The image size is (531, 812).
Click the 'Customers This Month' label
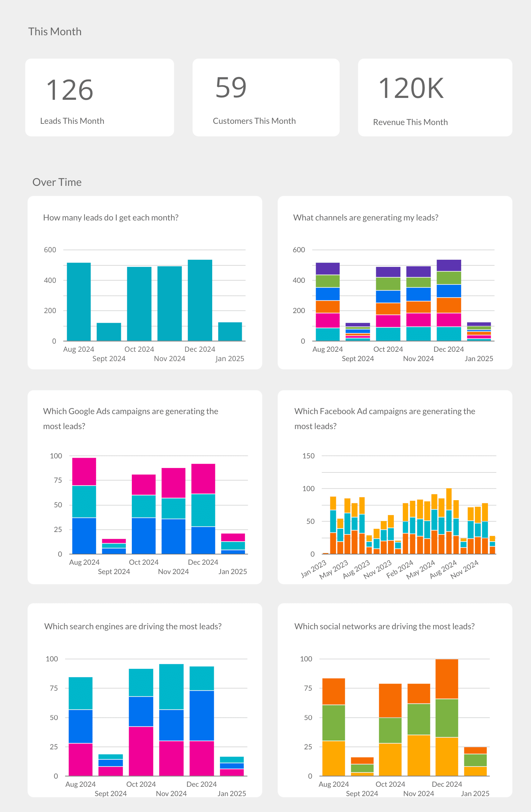pyautogui.click(x=254, y=121)
